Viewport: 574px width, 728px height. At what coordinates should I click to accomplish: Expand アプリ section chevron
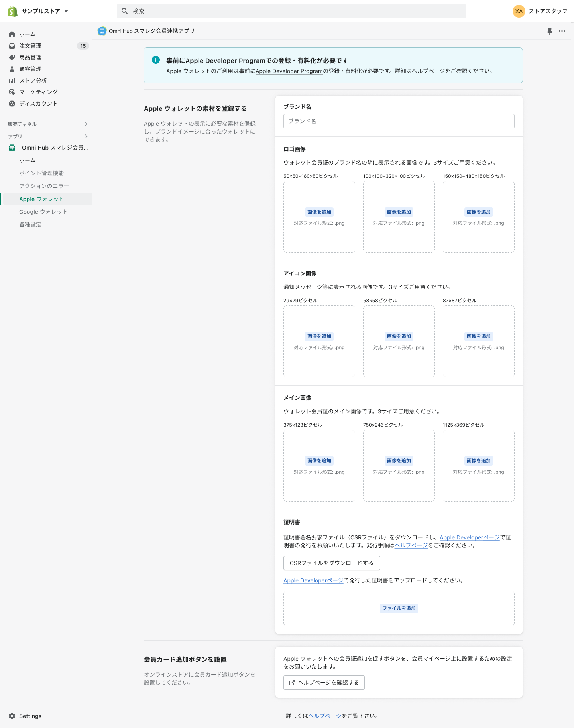(86, 136)
